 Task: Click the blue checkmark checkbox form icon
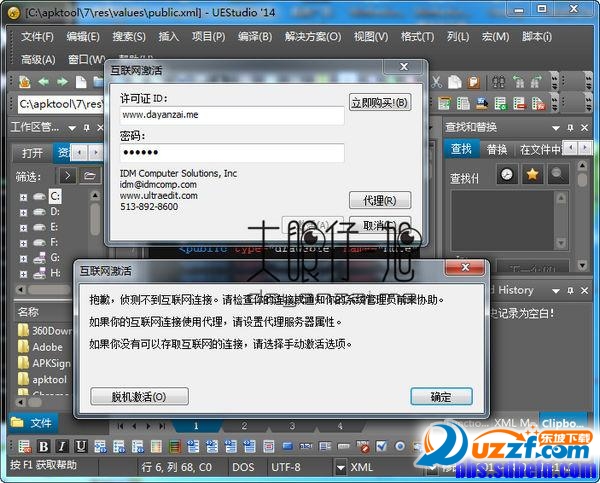tap(381, 446)
